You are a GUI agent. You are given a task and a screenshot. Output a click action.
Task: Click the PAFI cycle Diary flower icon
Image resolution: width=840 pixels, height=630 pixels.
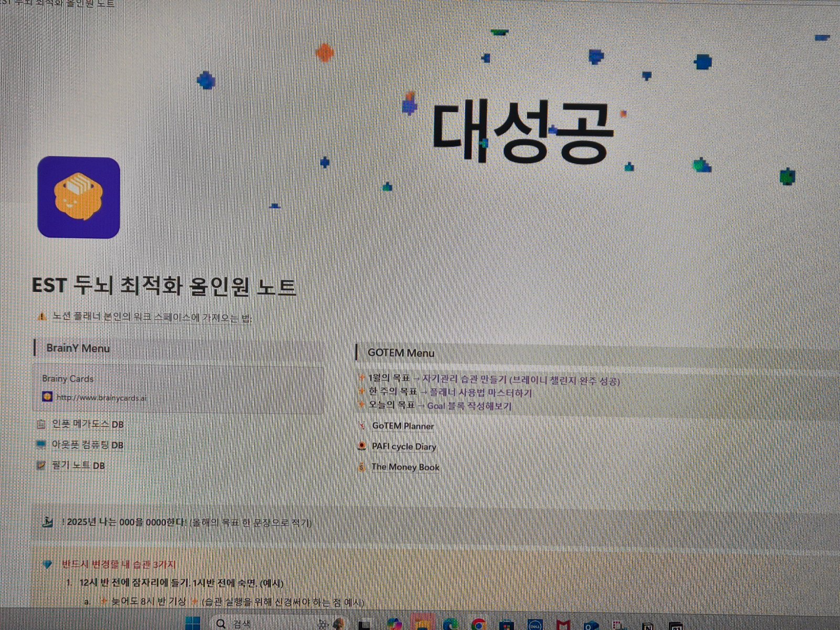tap(361, 446)
